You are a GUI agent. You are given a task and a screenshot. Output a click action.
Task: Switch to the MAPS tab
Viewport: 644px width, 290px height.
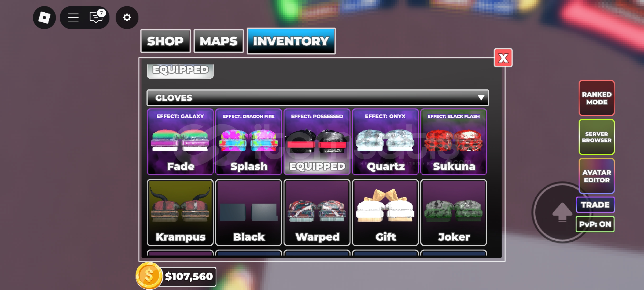tap(219, 41)
